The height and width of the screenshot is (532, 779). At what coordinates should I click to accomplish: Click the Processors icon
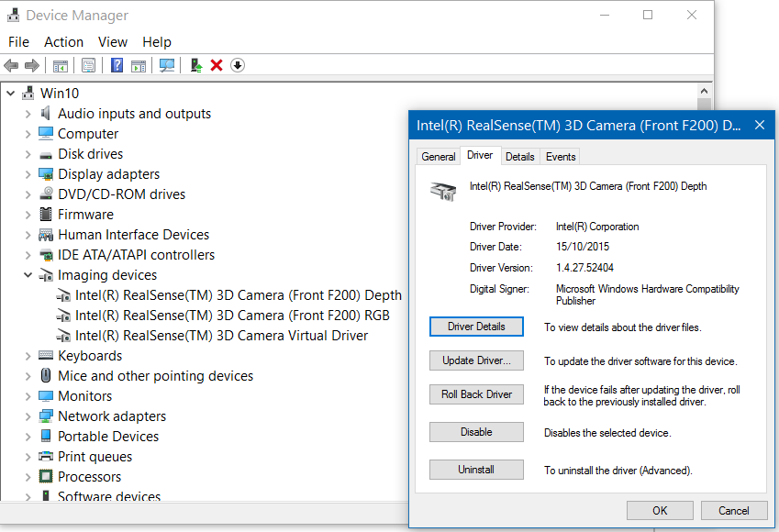pyautogui.click(x=46, y=476)
